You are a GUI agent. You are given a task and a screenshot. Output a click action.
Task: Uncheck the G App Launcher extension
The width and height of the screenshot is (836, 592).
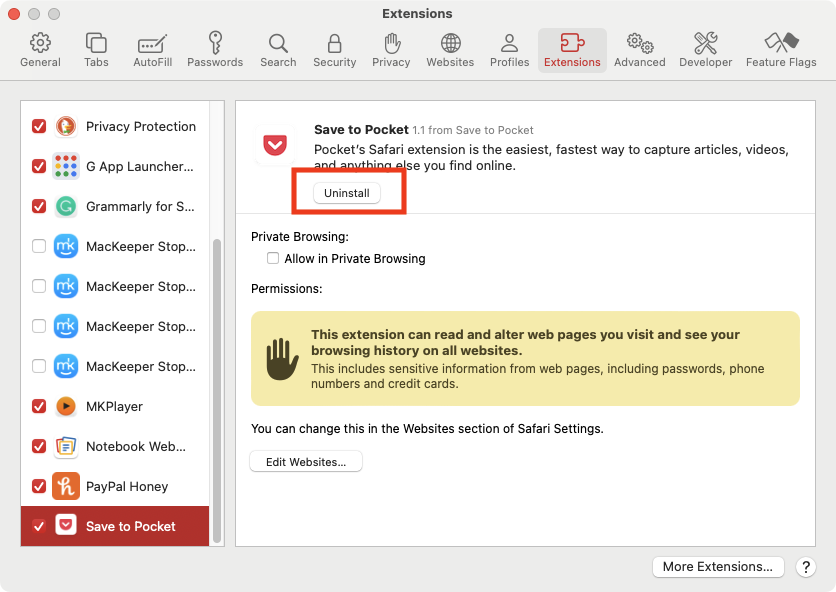[39, 166]
